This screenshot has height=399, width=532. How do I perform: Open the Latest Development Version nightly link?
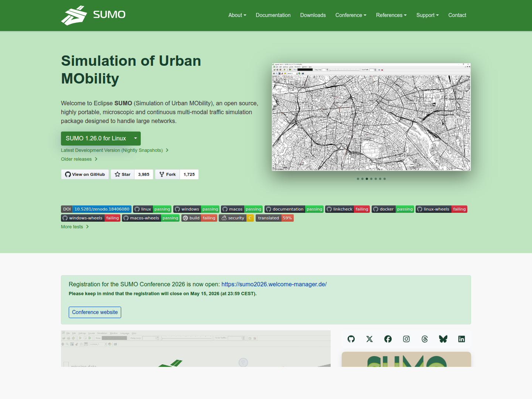115,150
